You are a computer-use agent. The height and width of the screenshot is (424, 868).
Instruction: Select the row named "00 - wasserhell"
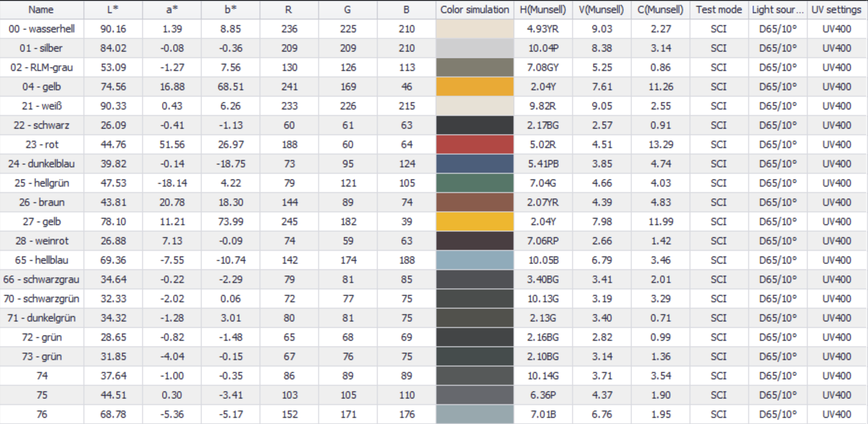(40, 29)
